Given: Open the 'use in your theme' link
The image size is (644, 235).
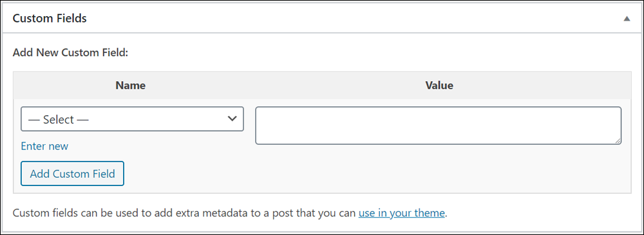Looking at the screenshot, I should pyautogui.click(x=402, y=213).
